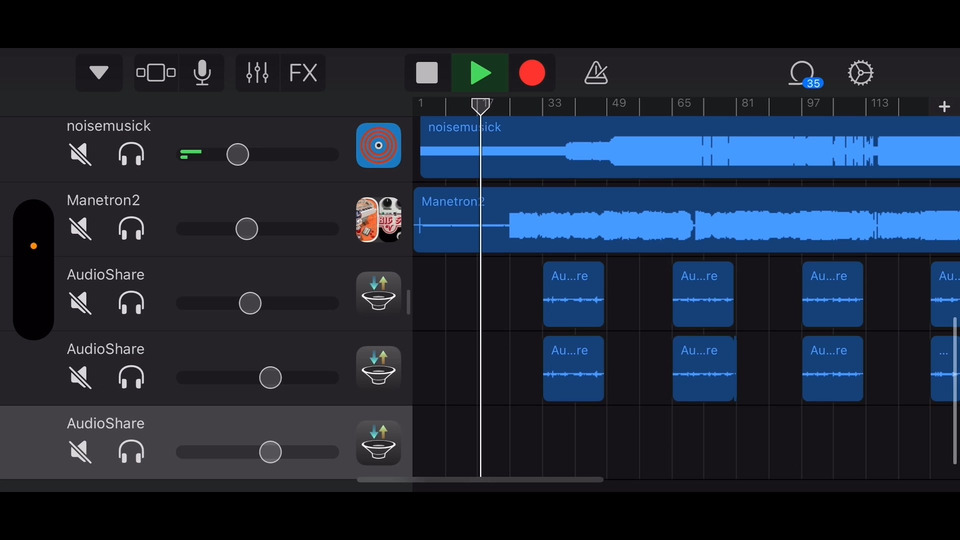960x540 pixels.
Task: Solo the highlighted third AudioShare track
Action: [131, 452]
